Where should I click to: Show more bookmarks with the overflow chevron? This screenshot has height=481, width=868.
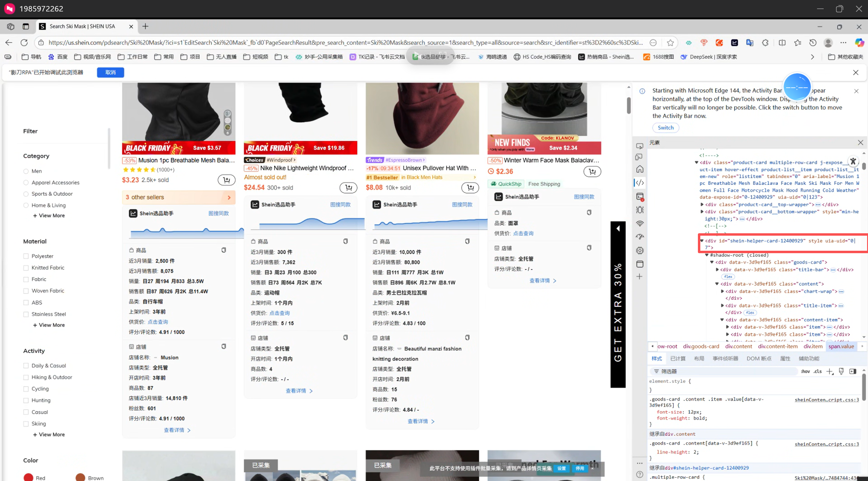coord(813,57)
